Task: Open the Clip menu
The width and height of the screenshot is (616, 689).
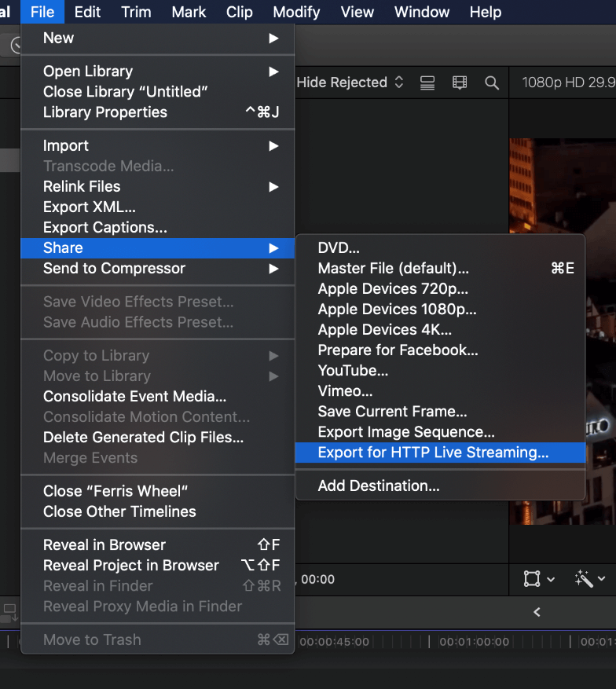Action: click(239, 12)
